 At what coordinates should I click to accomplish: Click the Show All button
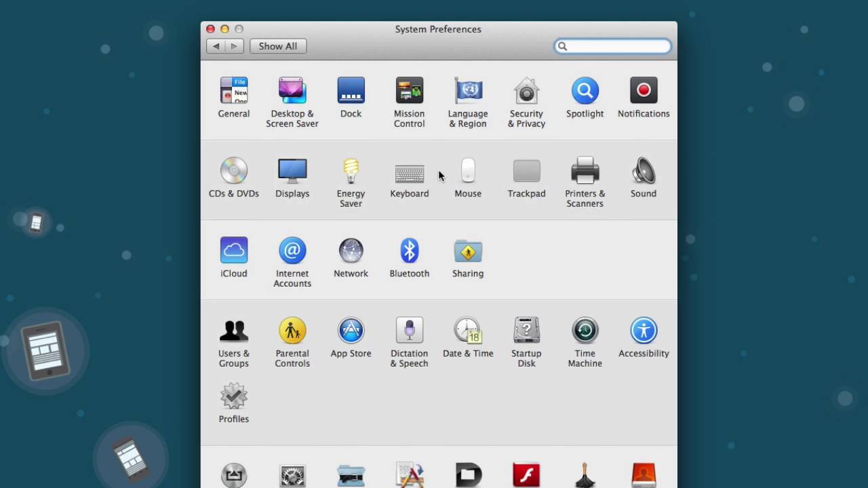(278, 46)
